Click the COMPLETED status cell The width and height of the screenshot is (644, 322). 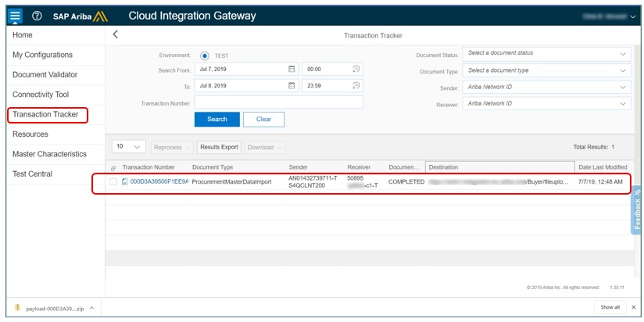pyautogui.click(x=406, y=181)
